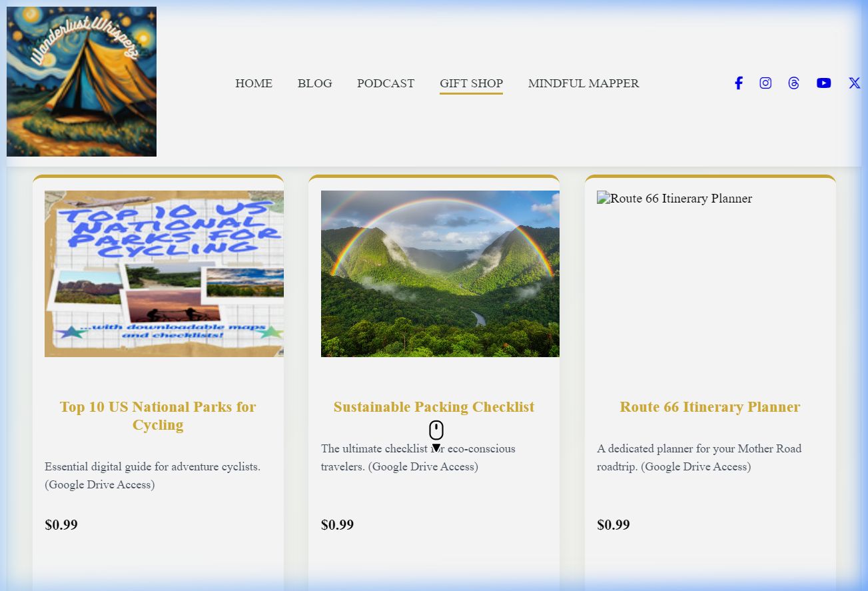The height and width of the screenshot is (591, 868).
Task: Open the Facebook social icon
Action: pos(738,83)
